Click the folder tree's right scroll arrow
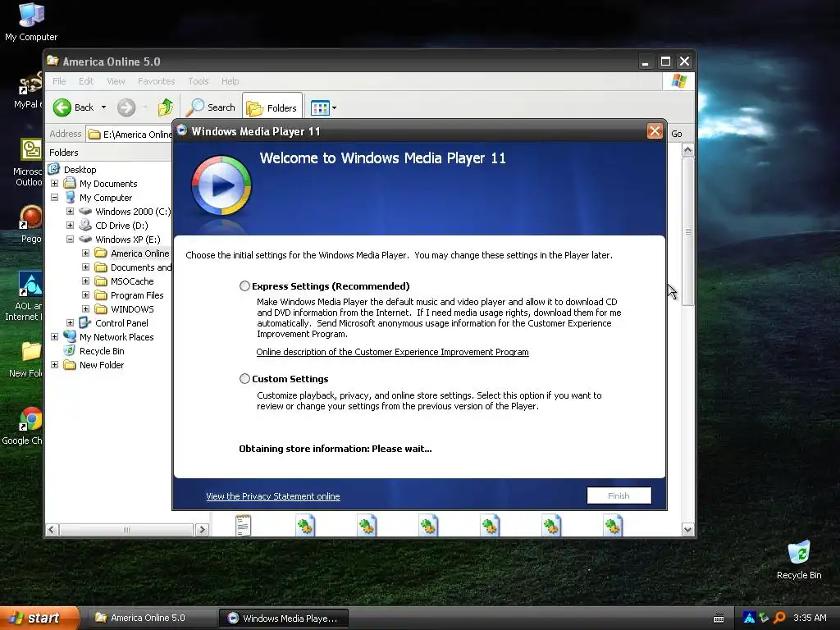840x630 pixels. coord(202,530)
